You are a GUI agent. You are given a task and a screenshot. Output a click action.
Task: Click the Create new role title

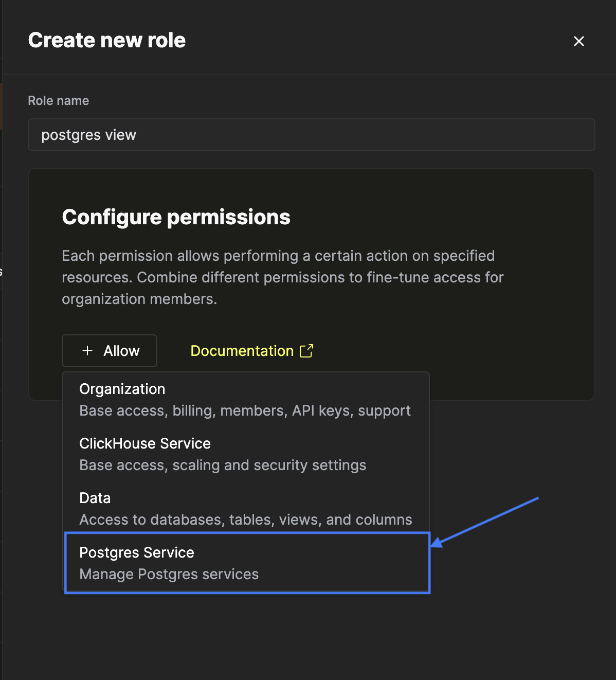107,40
